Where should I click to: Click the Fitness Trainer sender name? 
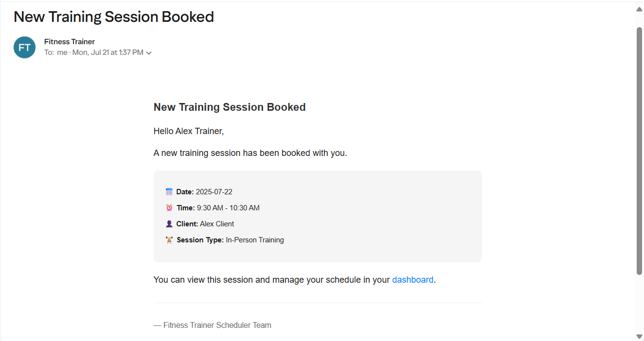(70, 41)
